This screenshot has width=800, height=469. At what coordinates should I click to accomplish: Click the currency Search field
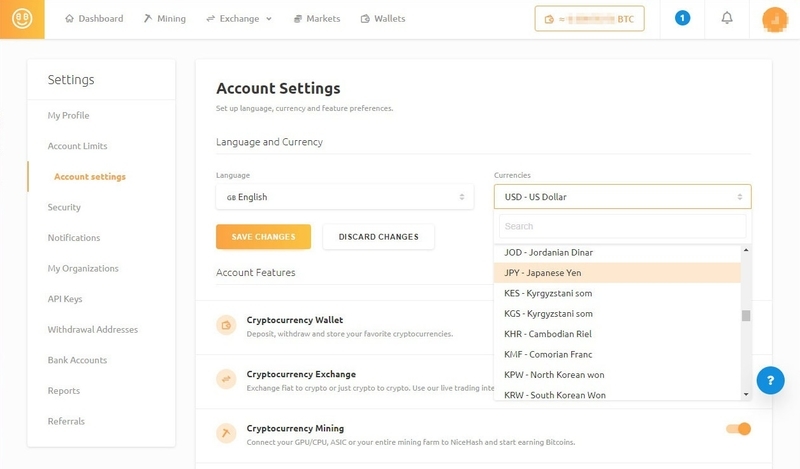pos(622,226)
